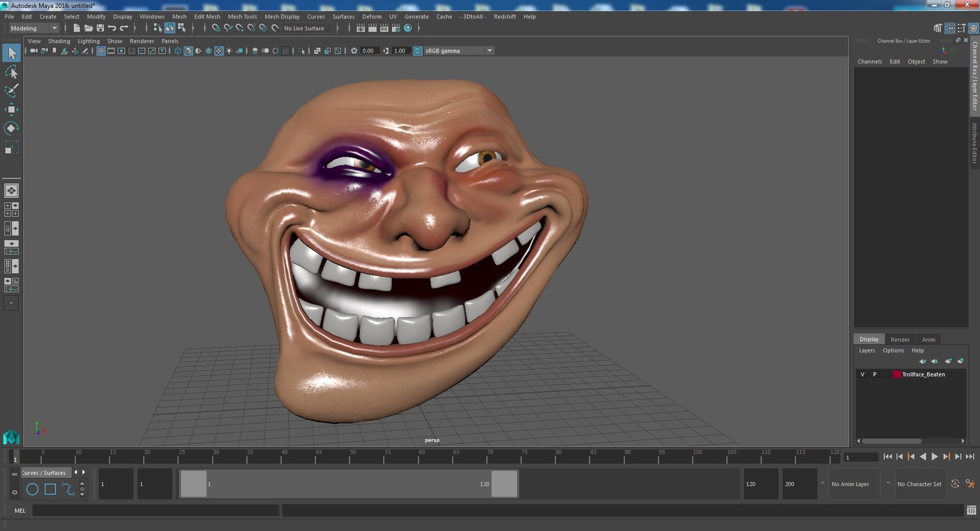Switch to the Anim layer tab
Screen dimensions: 980x531
pos(928,339)
